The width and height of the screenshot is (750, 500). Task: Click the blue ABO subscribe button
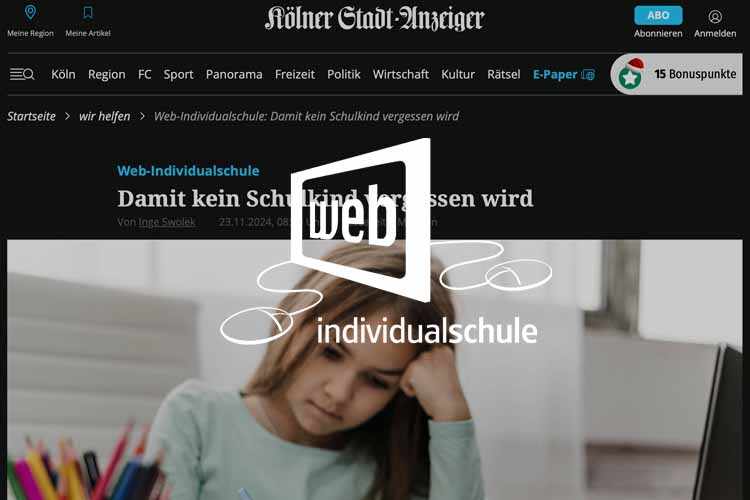pyautogui.click(x=658, y=15)
